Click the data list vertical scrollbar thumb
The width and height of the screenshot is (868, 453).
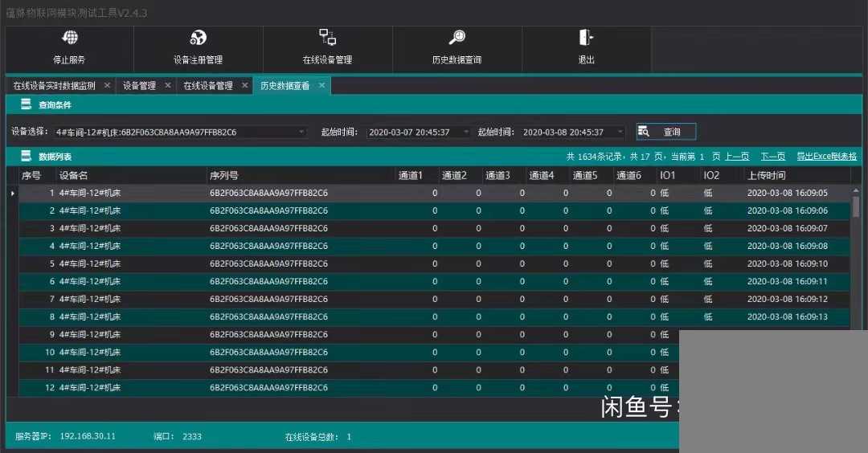(856, 207)
